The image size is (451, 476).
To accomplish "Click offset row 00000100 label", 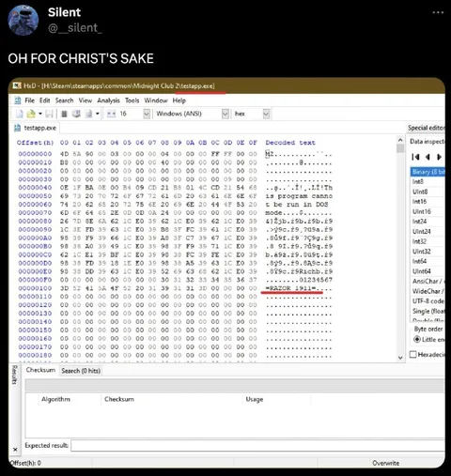I will 35,288.
